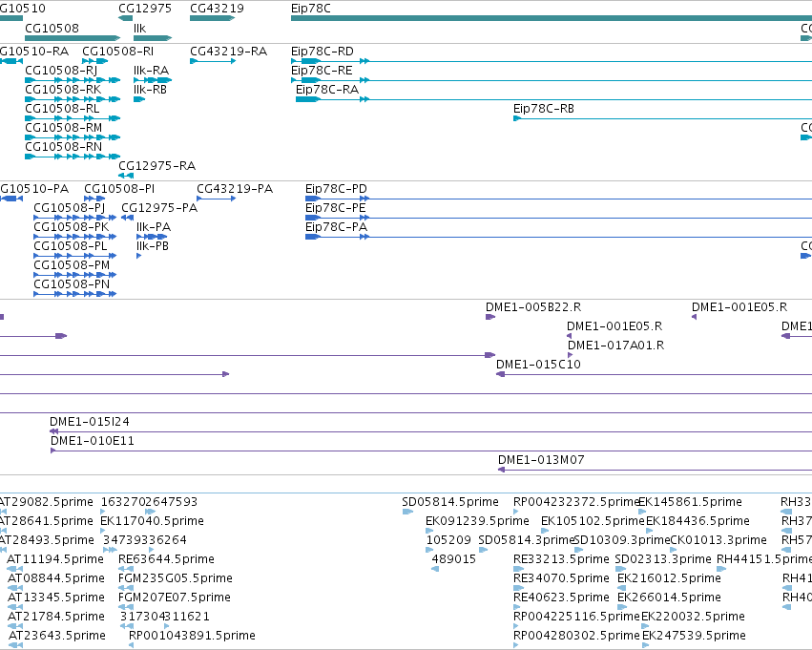Select the EK266014.5prime EST label
This screenshot has width=812, height=650.
point(669,598)
